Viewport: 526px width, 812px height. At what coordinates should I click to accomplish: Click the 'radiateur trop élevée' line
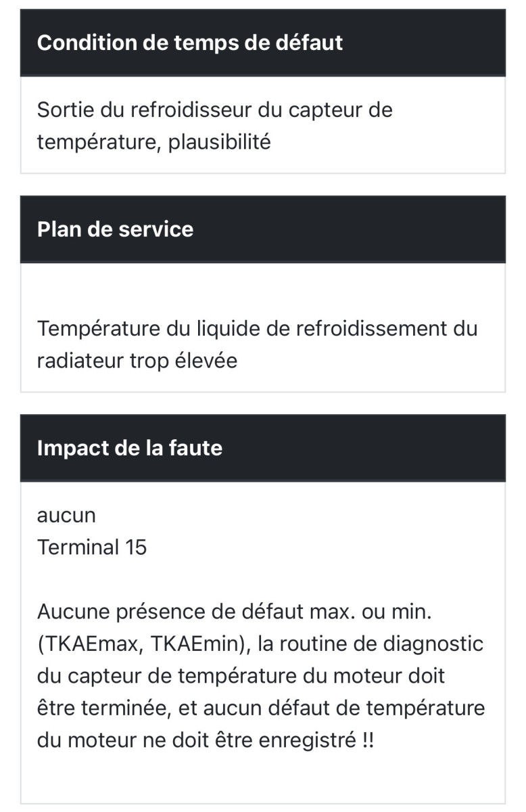click(x=137, y=361)
